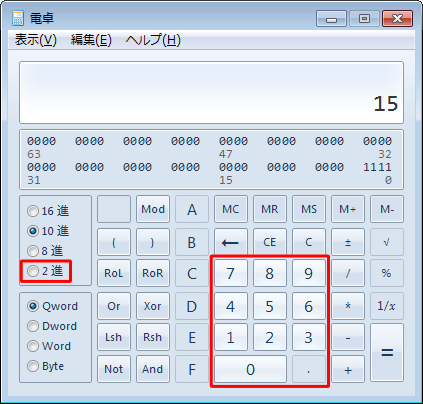Click the square root √ button

point(387,242)
